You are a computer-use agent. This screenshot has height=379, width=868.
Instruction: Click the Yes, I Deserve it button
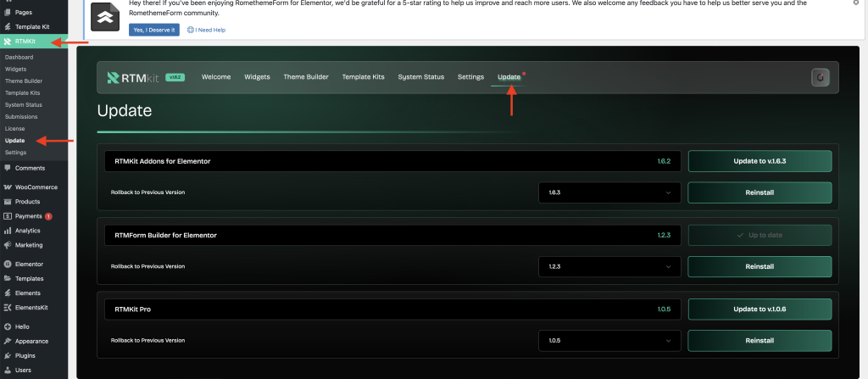154,30
